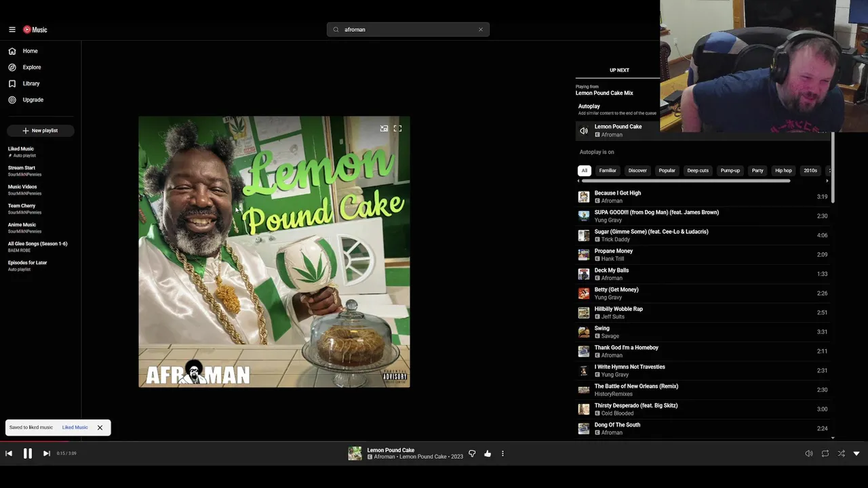Viewport: 868px width, 488px height.
Task: Toggle shuffle mode
Action: click(x=842, y=453)
